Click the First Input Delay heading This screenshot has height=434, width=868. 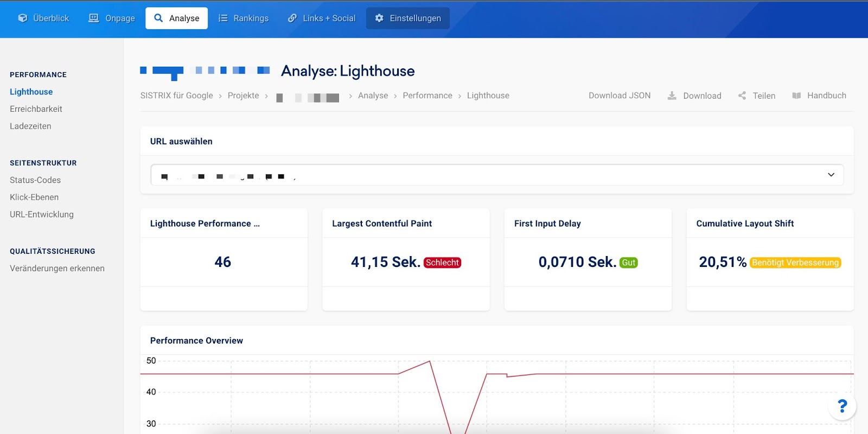(x=547, y=224)
